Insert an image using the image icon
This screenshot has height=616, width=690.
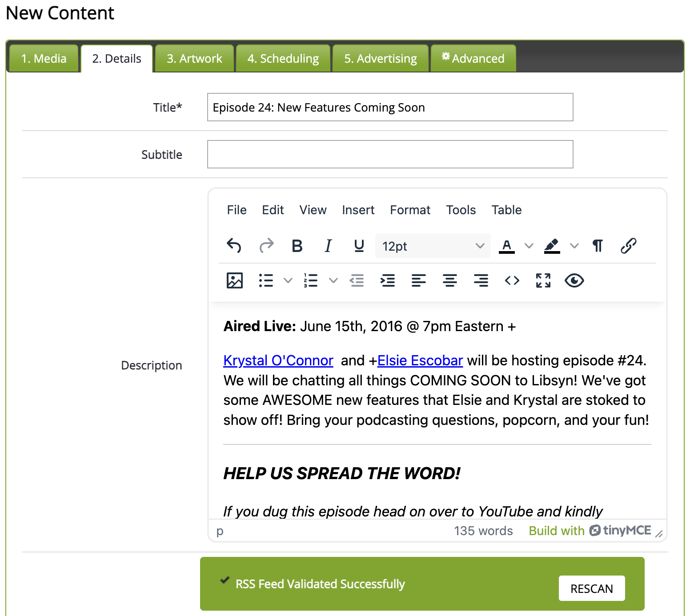point(235,280)
